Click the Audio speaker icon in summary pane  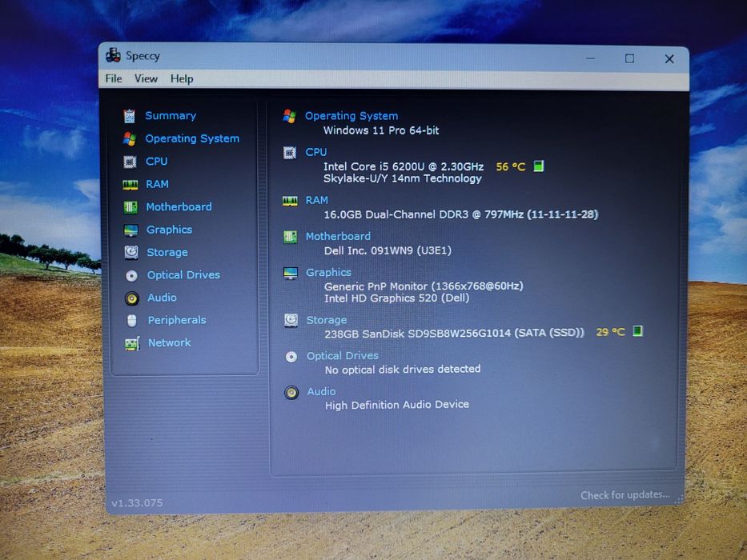coord(291,392)
